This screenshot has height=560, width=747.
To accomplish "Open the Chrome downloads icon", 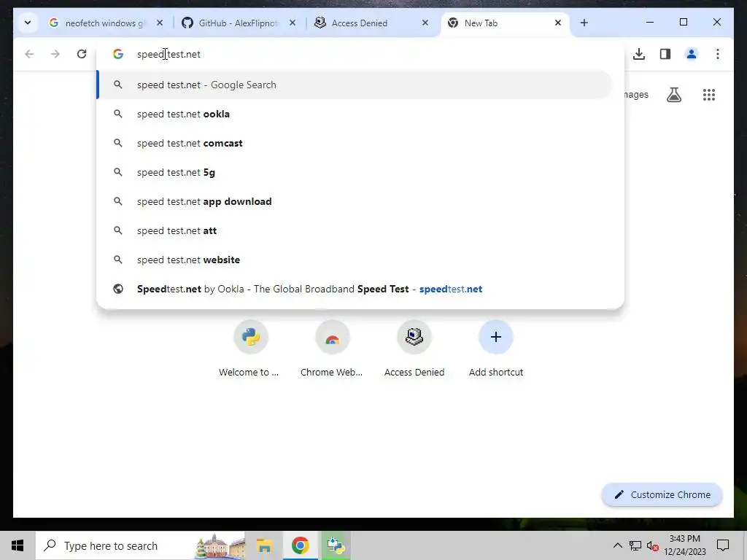I will coord(639,54).
